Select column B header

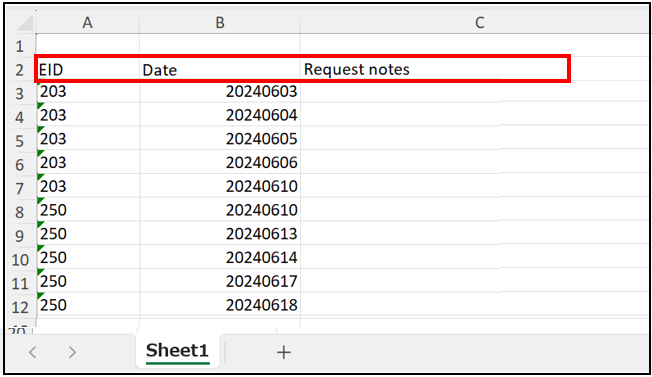(x=220, y=22)
